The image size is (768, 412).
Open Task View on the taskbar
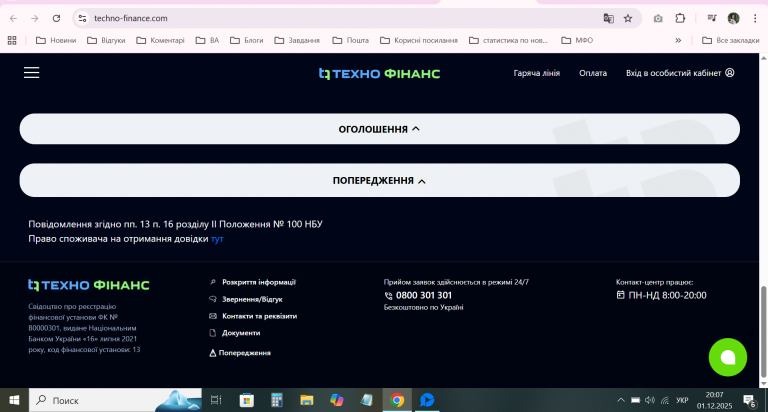click(216, 400)
